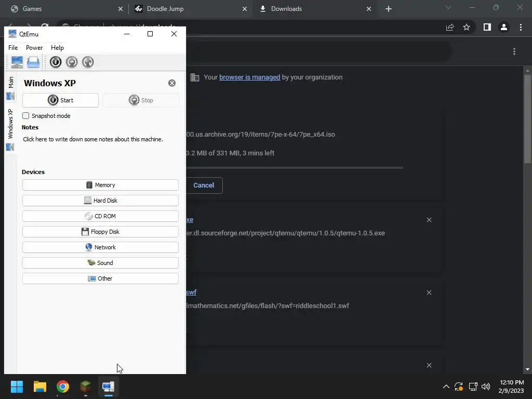
Task: Expand the Network device settings
Action: [x=100, y=247]
